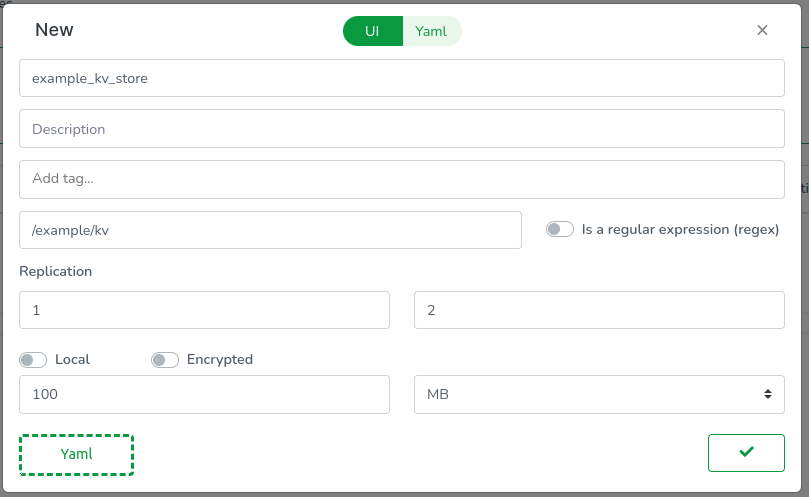The height and width of the screenshot is (497, 809).
Task: Switch to the Yaml tab at the top
Action: coord(431,31)
